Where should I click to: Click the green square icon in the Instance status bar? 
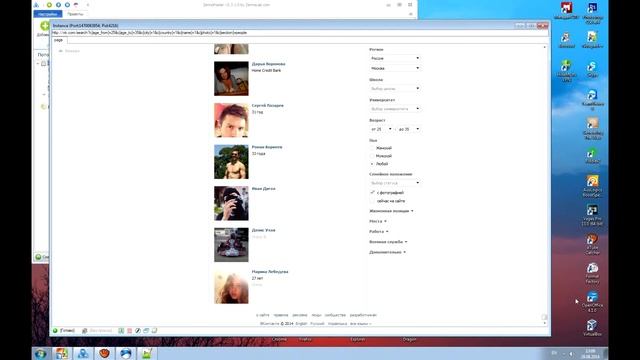click(x=121, y=331)
